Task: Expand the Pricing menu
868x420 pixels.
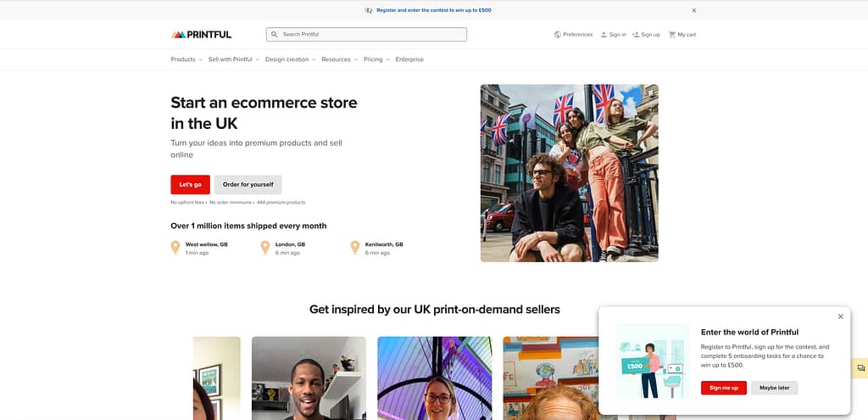Action: coord(376,59)
